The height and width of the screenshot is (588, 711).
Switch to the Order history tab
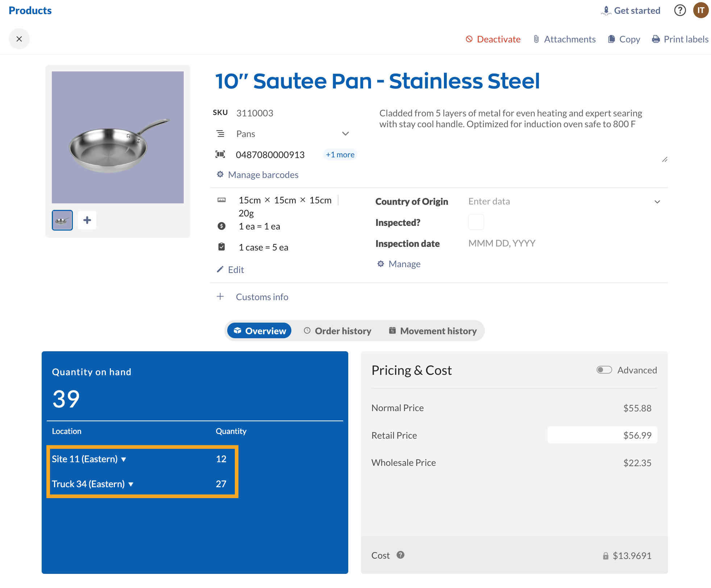(338, 331)
